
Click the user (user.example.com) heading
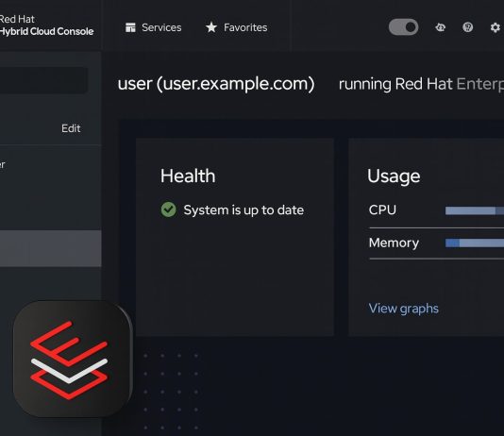216,84
